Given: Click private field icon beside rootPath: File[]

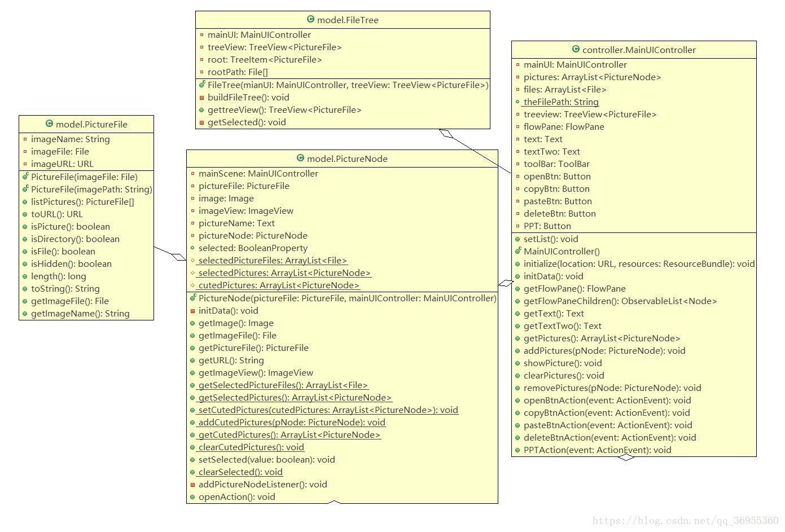Looking at the screenshot, I should coord(202,72).
